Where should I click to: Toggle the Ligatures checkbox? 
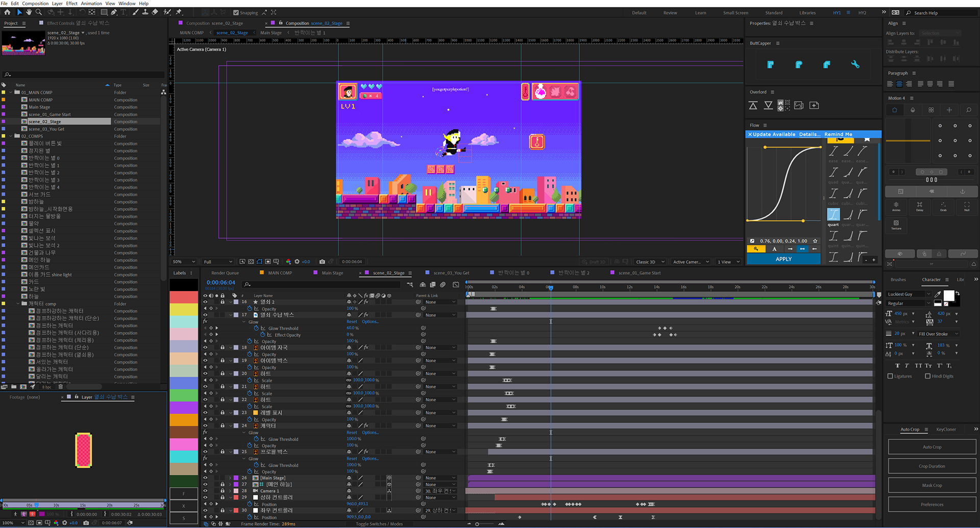pyautogui.click(x=890, y=376)
